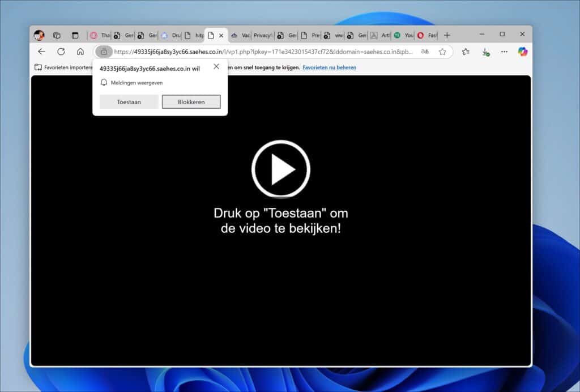Open the tab actions menu icon

click(x=75, y=35)
